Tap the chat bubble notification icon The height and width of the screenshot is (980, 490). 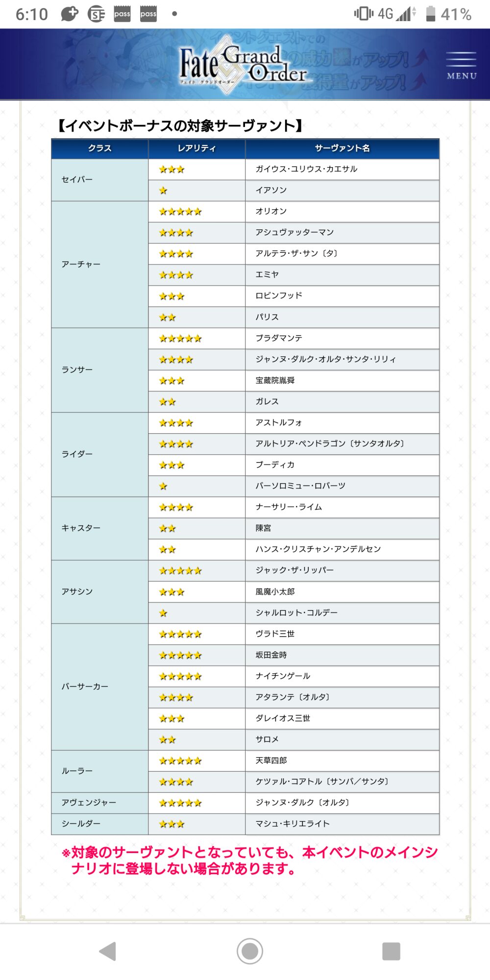coord(69,14)
